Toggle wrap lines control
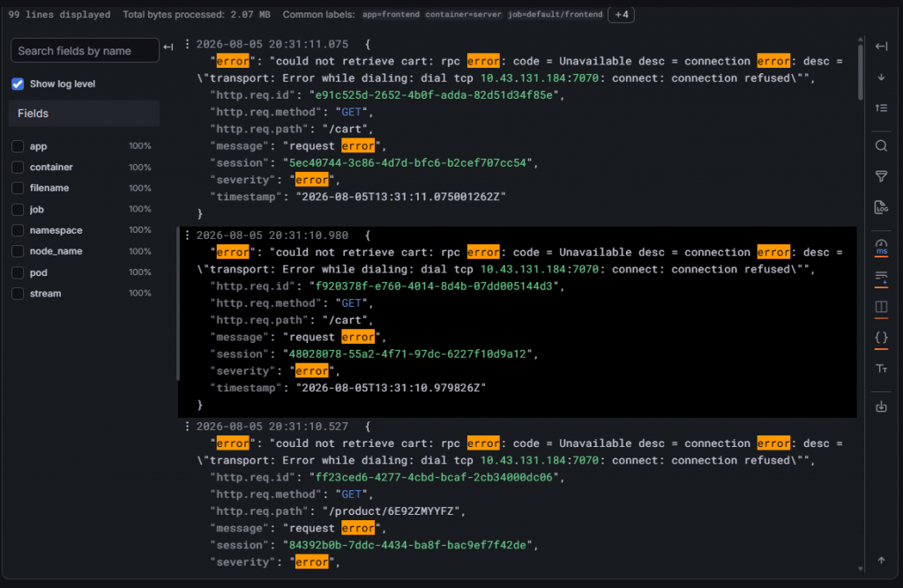Screen dimensions: 903x588 click(881, 278)
